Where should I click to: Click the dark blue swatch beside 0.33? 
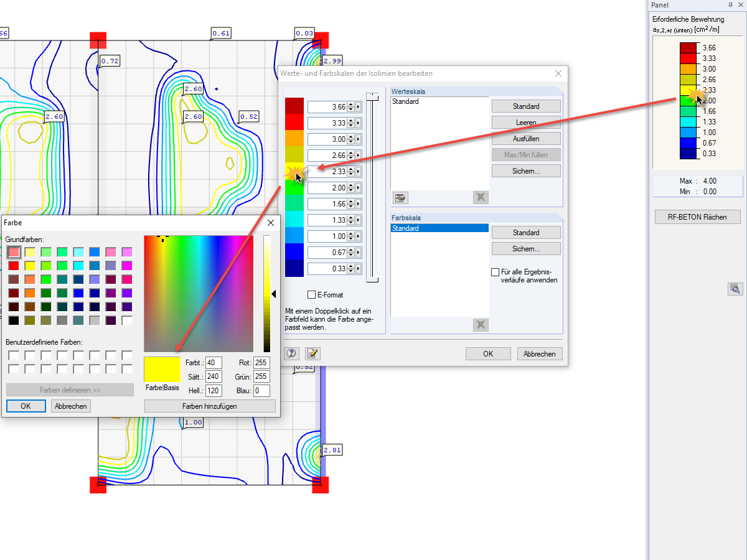tap(294, 268)
